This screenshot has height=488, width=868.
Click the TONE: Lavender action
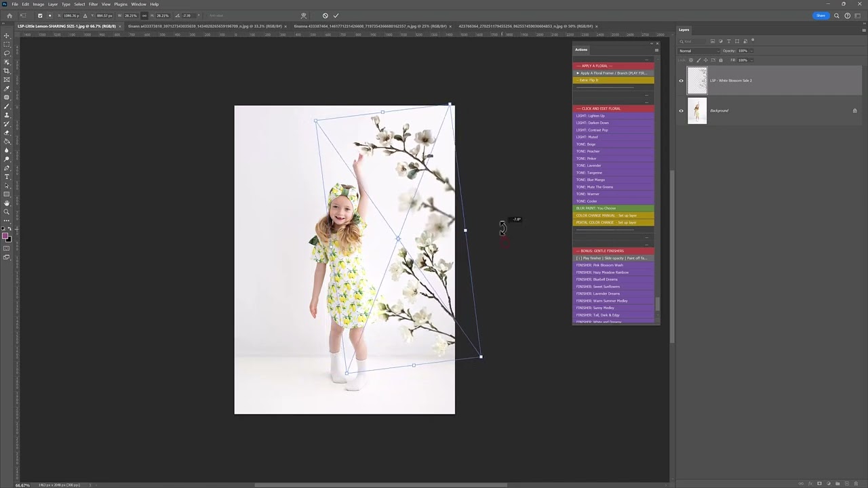click(x=589, y=165)
